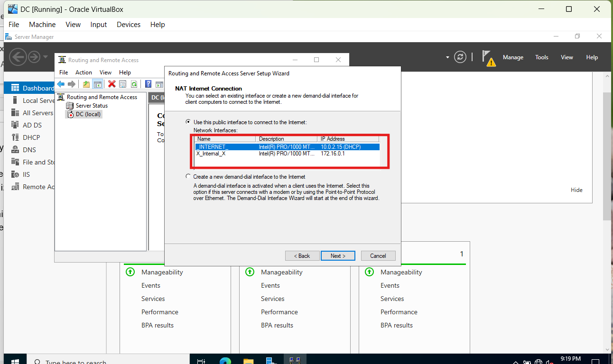Click the Forward arrow in RRAS toolbar
This screenshot has height=364, width=613.
72,84
